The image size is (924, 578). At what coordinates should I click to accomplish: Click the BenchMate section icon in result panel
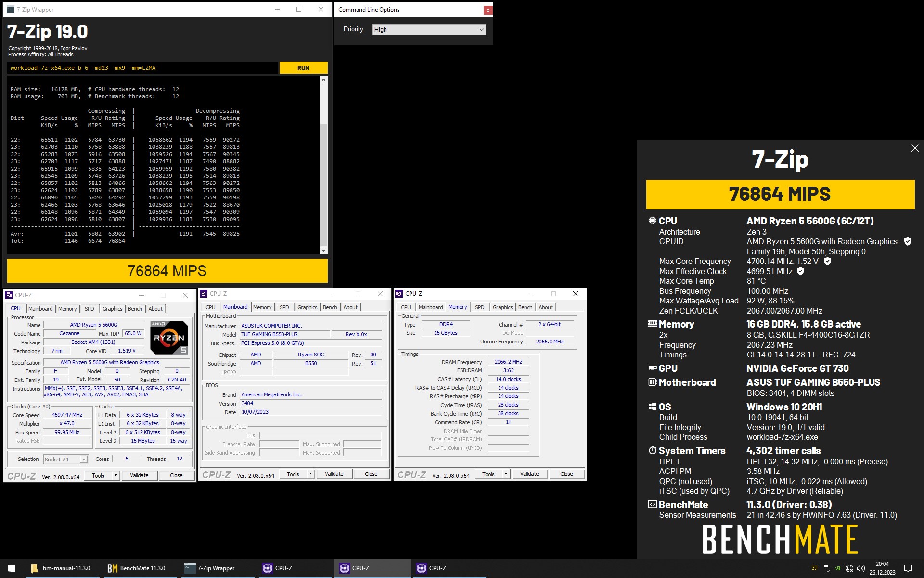point(653,504)
